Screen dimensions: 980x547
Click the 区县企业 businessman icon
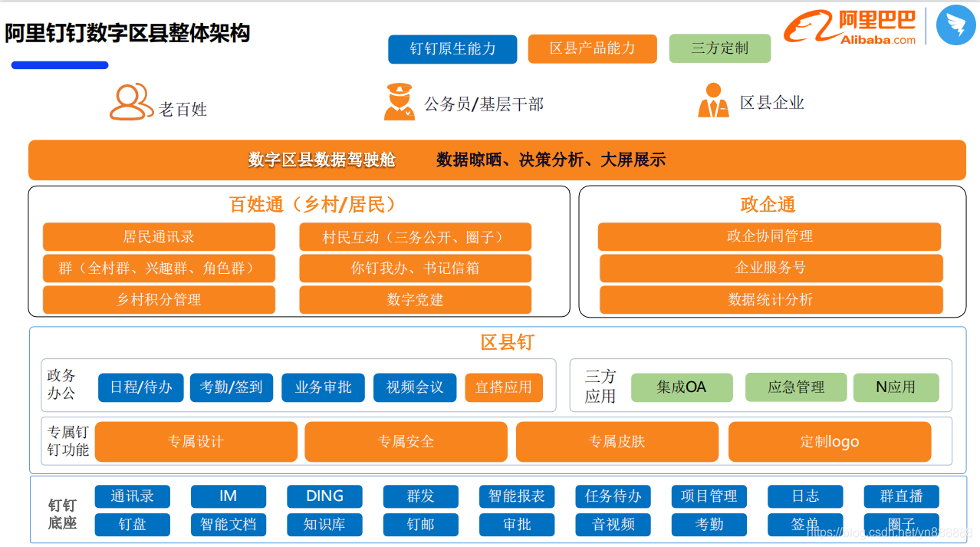pyautogui.click(x=713, y=101)
